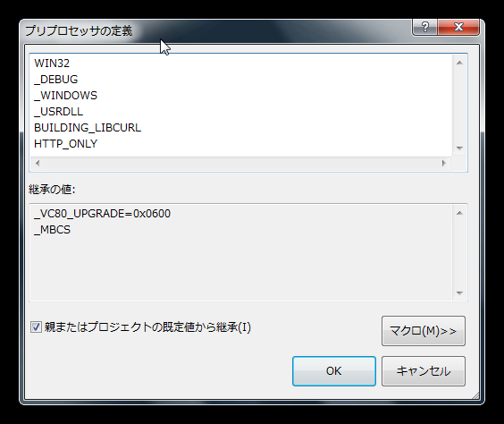Close the プリプロセッサの定義 dialog
Image resolution: width=504 pixels, height=424 pixels.
tap(458, 27)
